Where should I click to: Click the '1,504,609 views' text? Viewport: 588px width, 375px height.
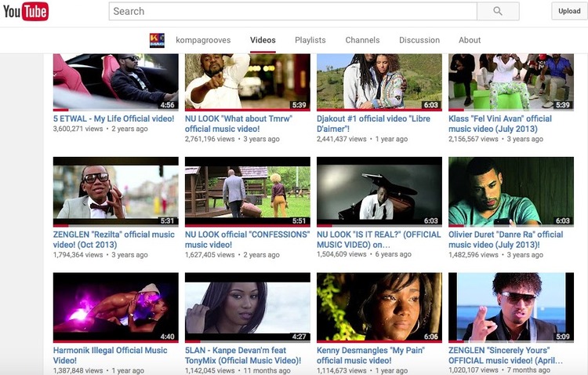coord(342,254)
